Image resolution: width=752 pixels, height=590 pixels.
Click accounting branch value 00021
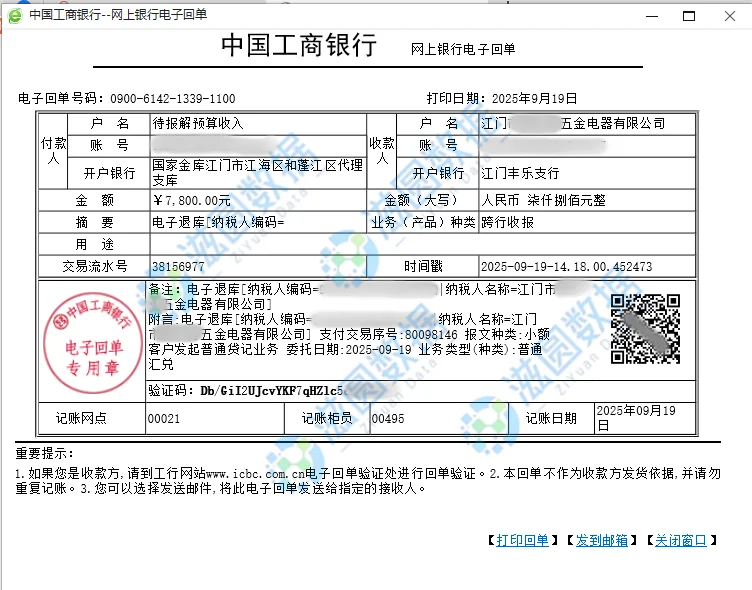click(x=164, y=419)
